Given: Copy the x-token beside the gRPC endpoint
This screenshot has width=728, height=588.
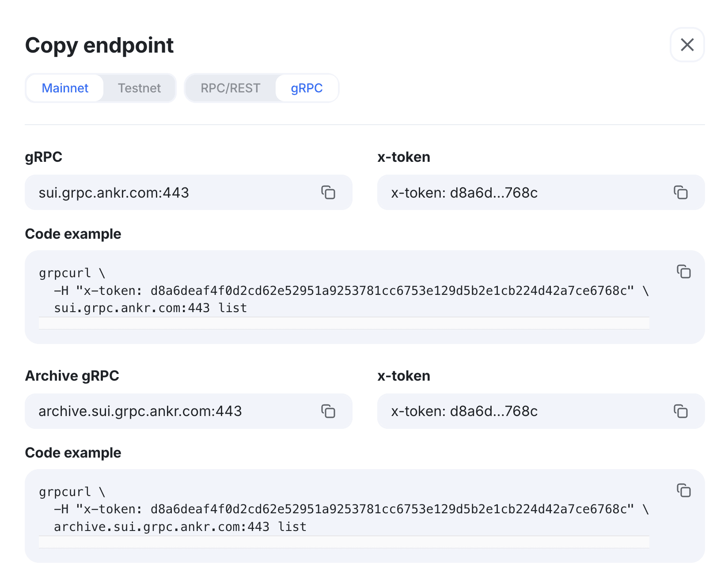Looking at the screenshot, I should tap(680, 193).
